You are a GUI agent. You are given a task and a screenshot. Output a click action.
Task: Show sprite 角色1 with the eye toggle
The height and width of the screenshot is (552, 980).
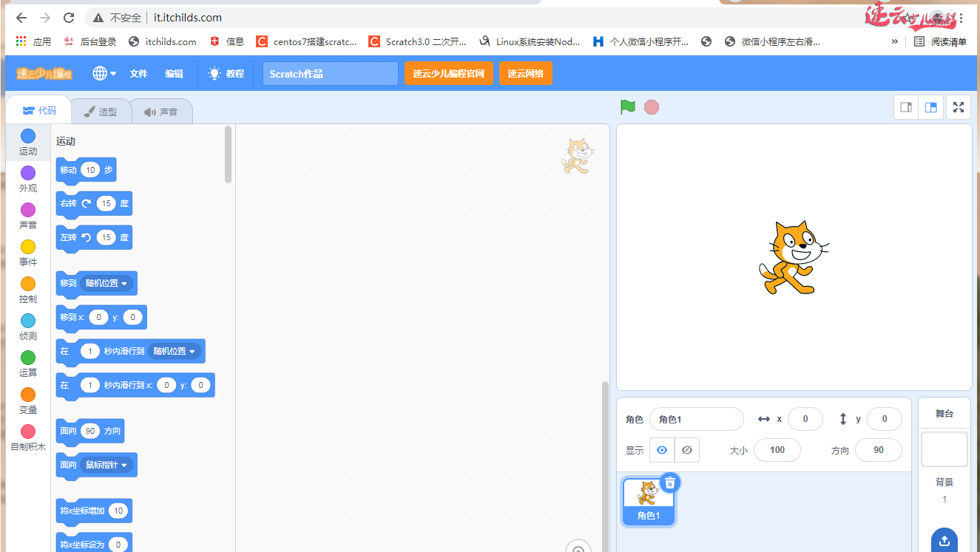pos(661,449)
